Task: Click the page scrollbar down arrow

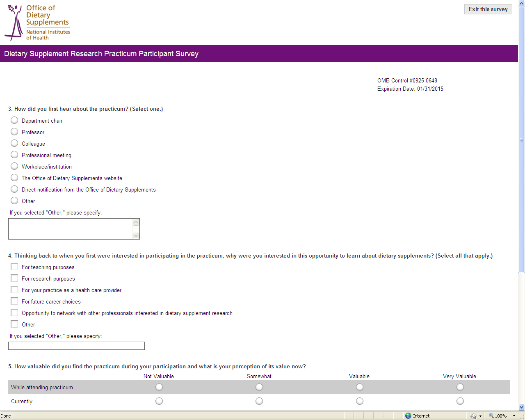Action: pos(522,407)
